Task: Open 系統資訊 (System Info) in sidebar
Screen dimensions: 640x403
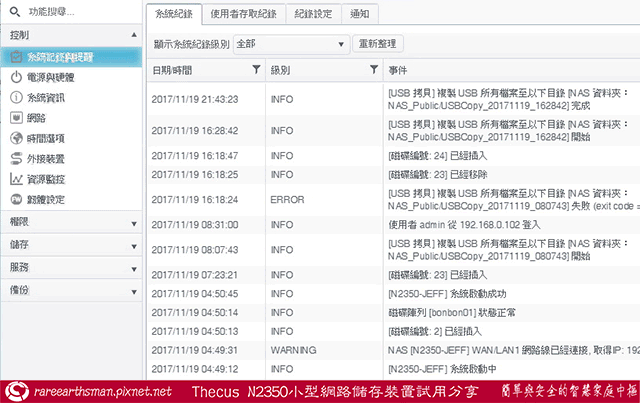Action: [x=49, y=97]
